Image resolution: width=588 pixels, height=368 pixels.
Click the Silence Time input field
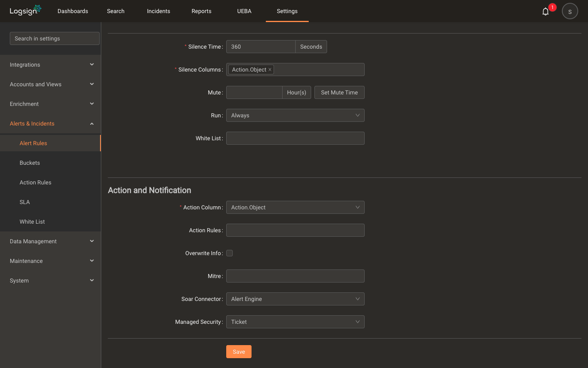click(x=261, y=47)
